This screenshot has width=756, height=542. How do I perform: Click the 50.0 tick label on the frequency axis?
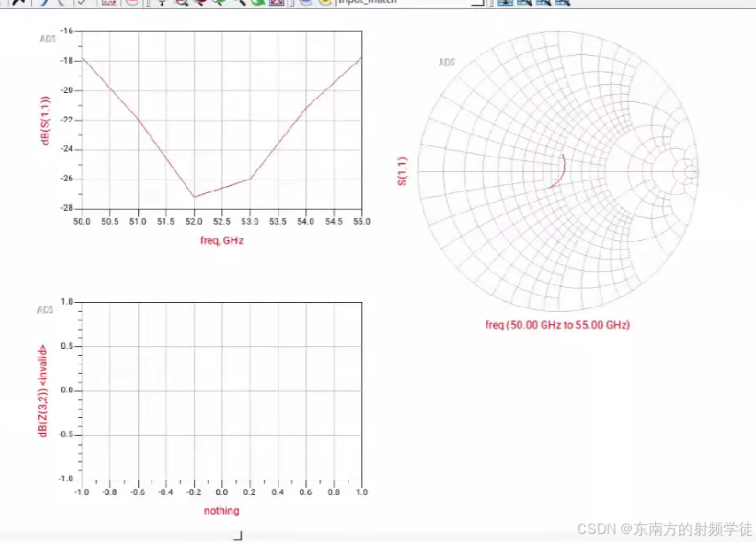point(81,221)
